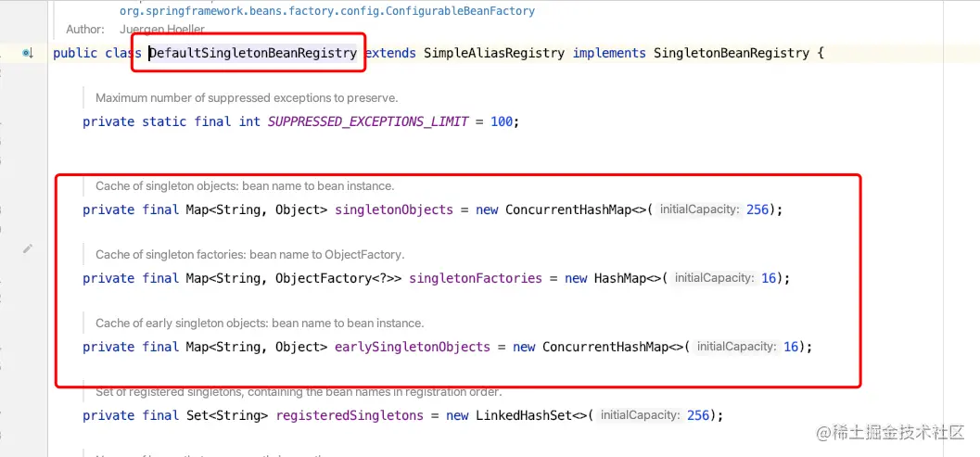Click the ObjectFactory<?> type in singletonFactories declaration
The height and width of the screenshot is (457, 980).
click(335, 279)
